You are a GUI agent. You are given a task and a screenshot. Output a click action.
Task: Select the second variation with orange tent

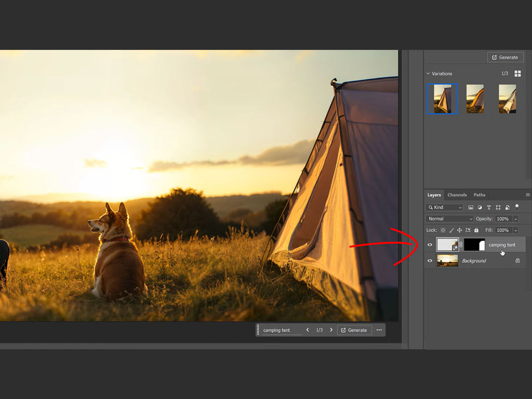pyautogui.click(x=475, y=99)
